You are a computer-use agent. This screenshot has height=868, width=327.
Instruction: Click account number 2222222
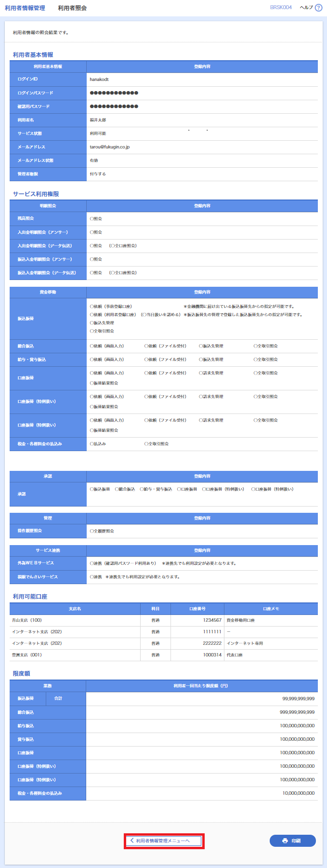tap(212, 643)
